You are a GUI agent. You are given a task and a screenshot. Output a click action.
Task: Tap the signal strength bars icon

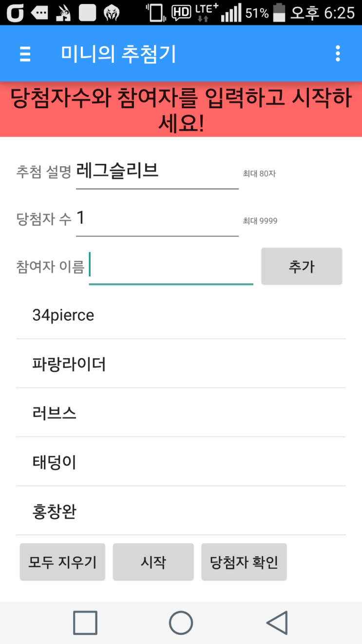[x=231, y=13]
